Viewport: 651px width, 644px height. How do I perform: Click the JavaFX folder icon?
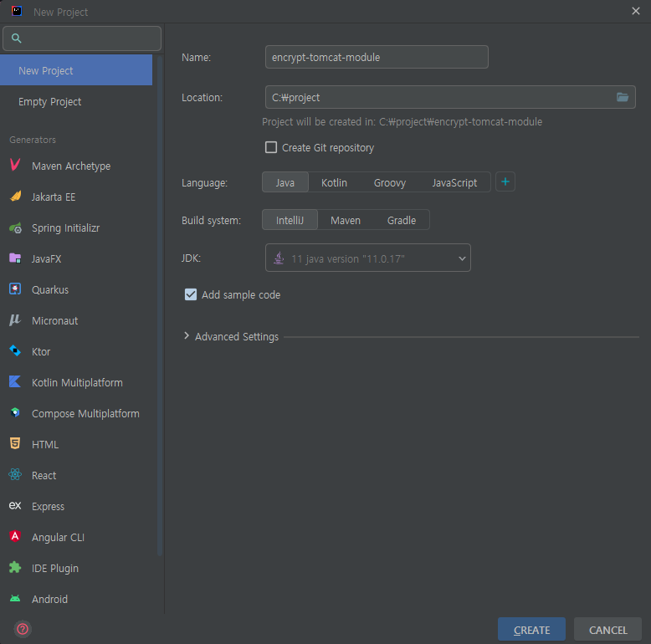click(15, 258)
